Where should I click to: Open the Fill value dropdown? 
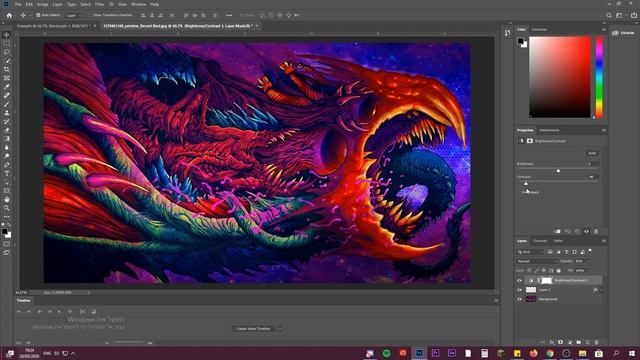coord(588,270)
